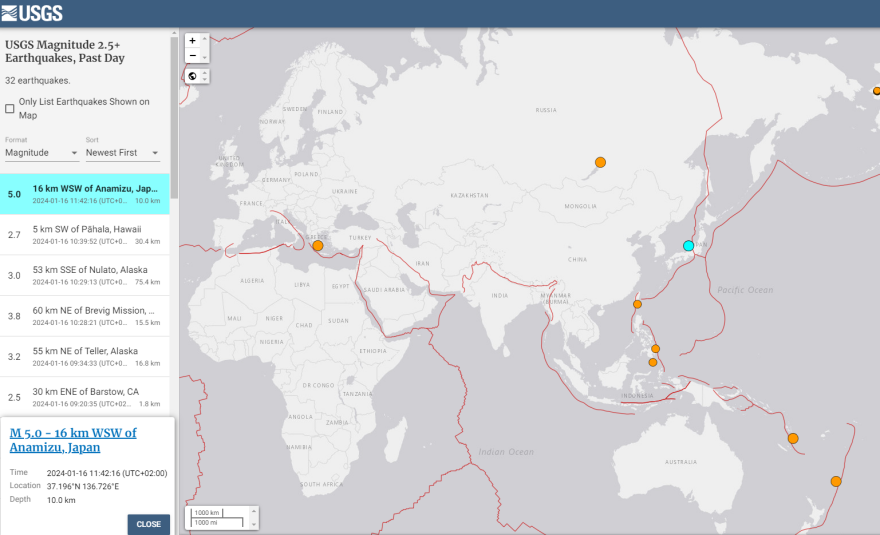Zoom in on the map
The height and width of the screenshot is (535, 880).
click(192, 40)
